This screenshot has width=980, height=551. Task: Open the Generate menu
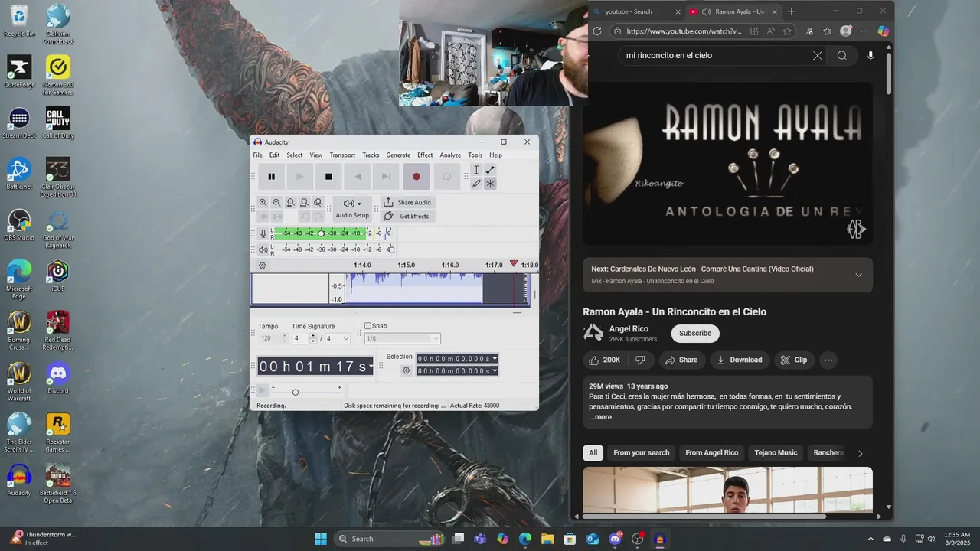pos(398,155)
